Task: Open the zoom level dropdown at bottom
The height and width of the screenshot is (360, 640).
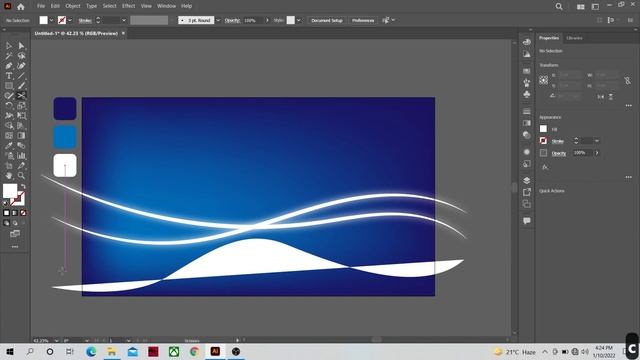Action: click(56, 340)
